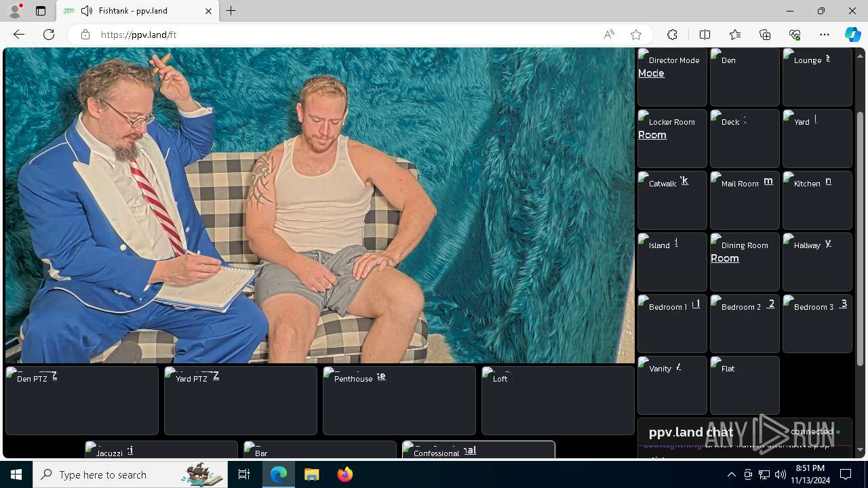Open the browser Extensions menu

pos(672,35)
